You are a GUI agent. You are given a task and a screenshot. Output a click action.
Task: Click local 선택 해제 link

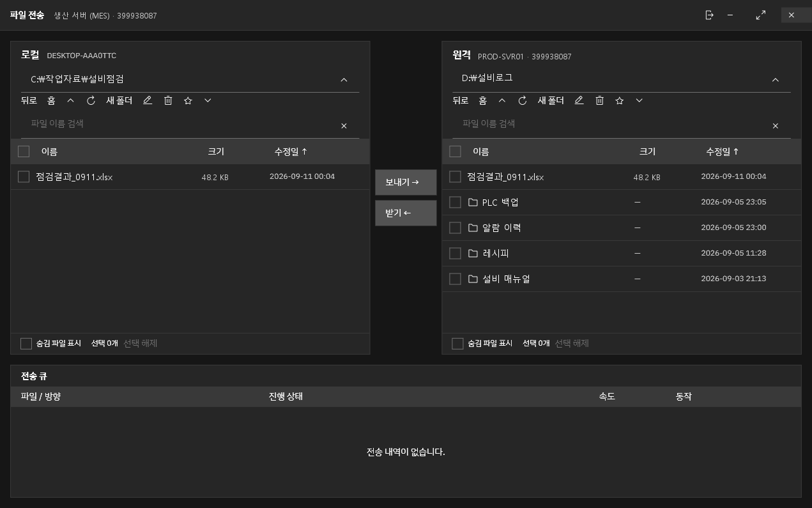click(141, 343)
